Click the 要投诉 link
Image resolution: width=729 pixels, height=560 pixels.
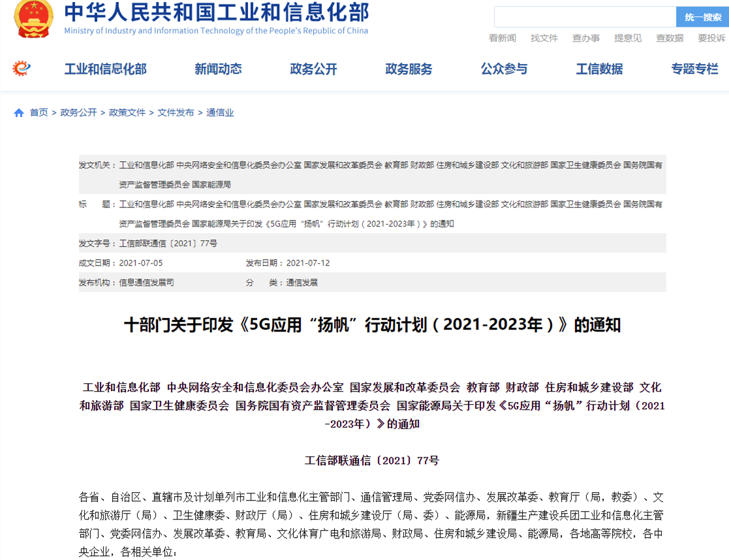tap(711, 38)
